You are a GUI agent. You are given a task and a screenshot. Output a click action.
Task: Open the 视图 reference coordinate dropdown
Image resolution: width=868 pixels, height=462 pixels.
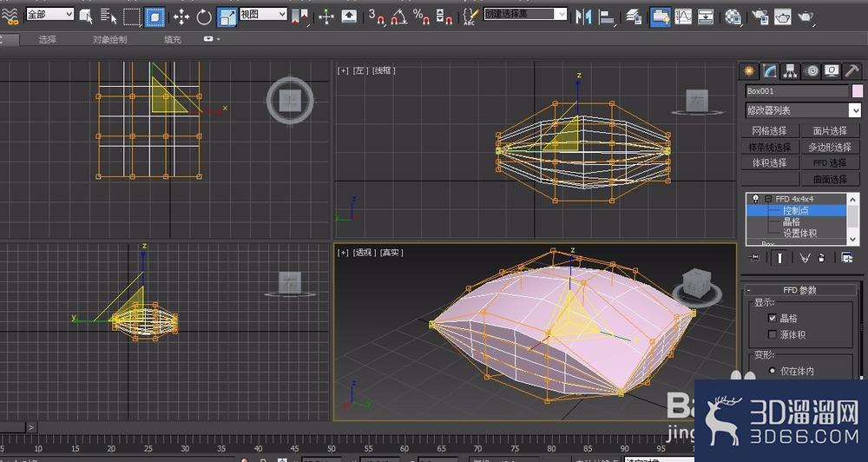point(264,15)
